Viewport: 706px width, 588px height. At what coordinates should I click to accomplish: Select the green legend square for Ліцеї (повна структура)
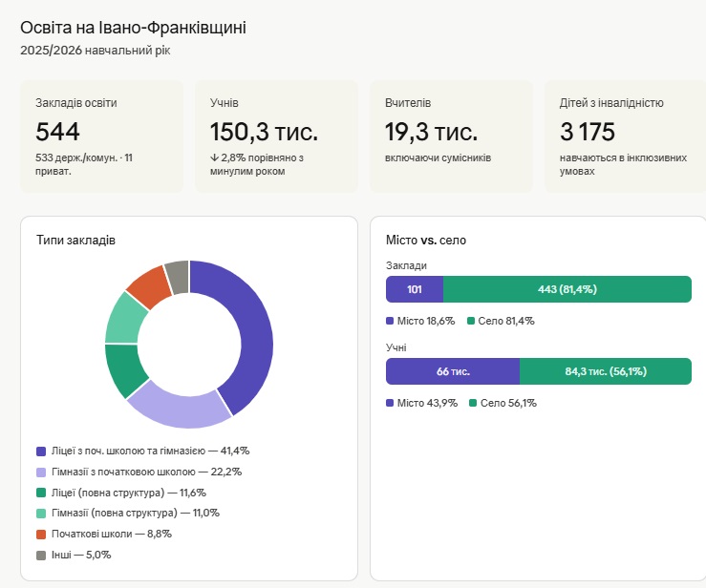click(x=41, y=493)
